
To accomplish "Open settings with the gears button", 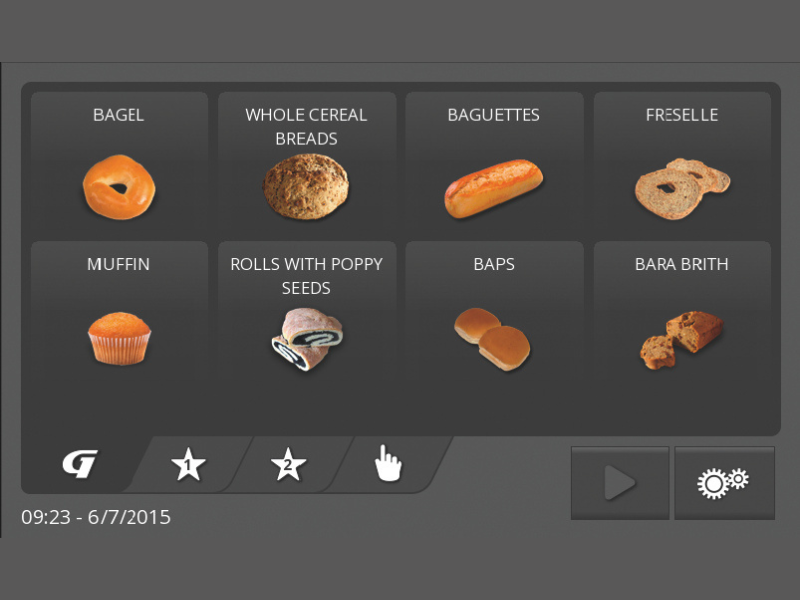I will click(x=724, y=483).
